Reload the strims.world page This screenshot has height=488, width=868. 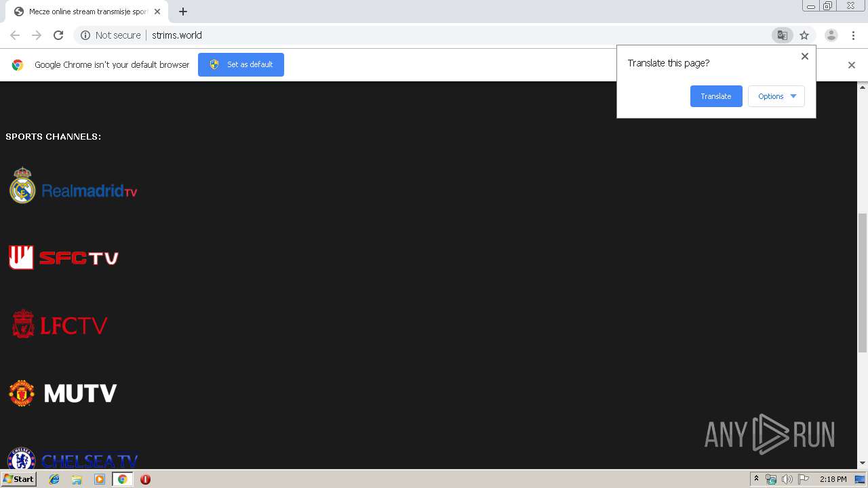[x=58, y=35]
